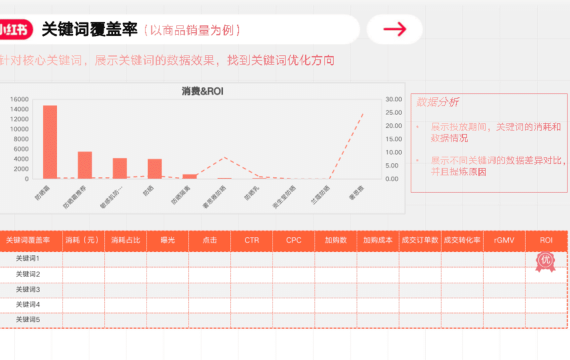The image size is (570, 360).
Task: Click the second bar in the chart
Action: 85,165
